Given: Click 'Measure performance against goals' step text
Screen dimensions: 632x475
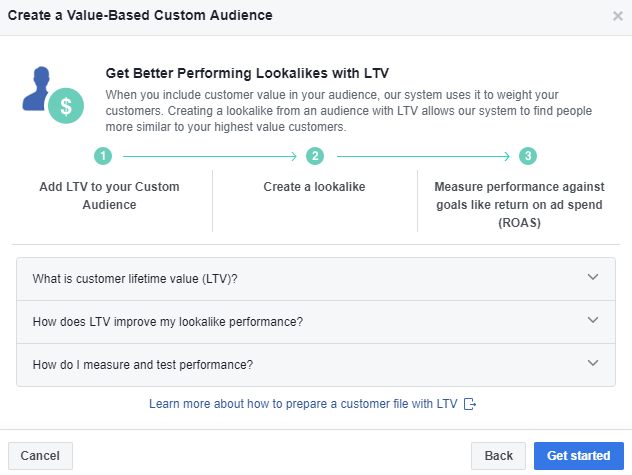Looking at the screenshot, I should (x=519, y=204).
